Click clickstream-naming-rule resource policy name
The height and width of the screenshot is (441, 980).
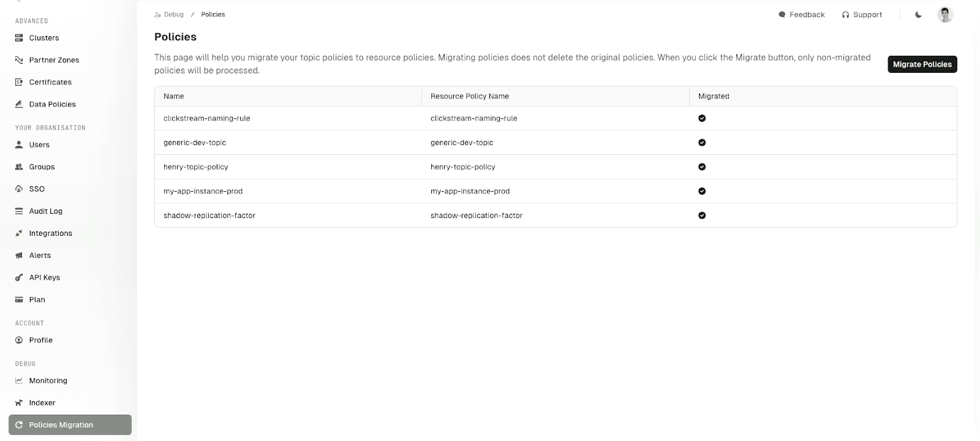click(x=474, y=118)
